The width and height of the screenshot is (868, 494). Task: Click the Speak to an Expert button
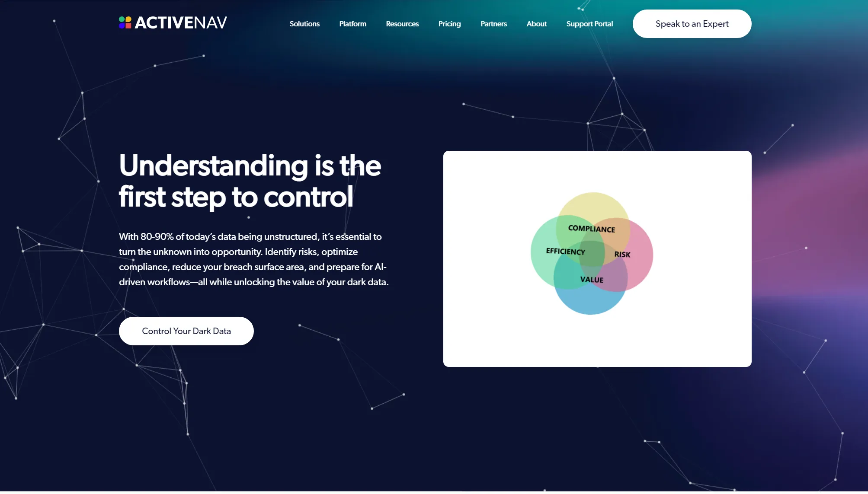[x=692, y=24]
